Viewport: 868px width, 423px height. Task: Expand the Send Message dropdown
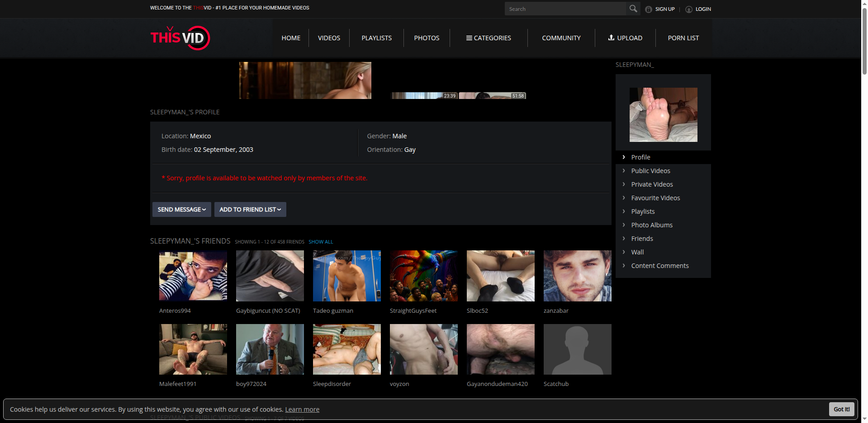coord(182,209)
